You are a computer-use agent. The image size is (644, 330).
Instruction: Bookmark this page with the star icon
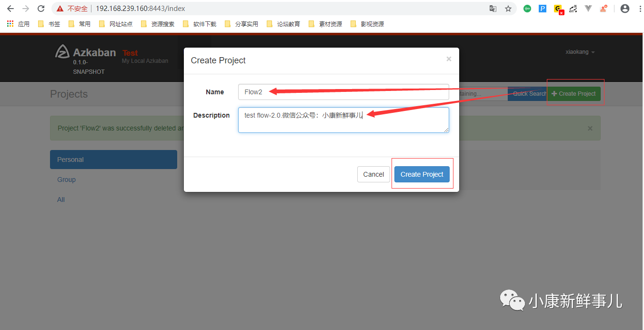(x=508, y=9)
